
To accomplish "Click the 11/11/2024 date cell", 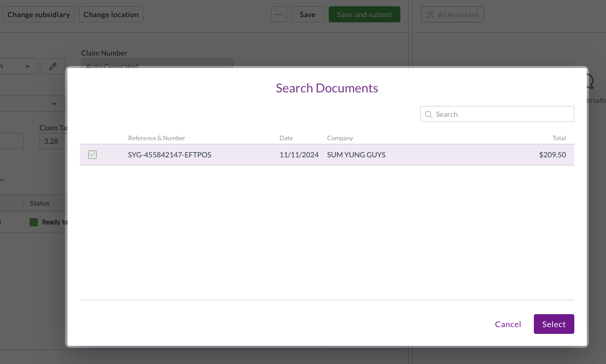I will (299, 155).
